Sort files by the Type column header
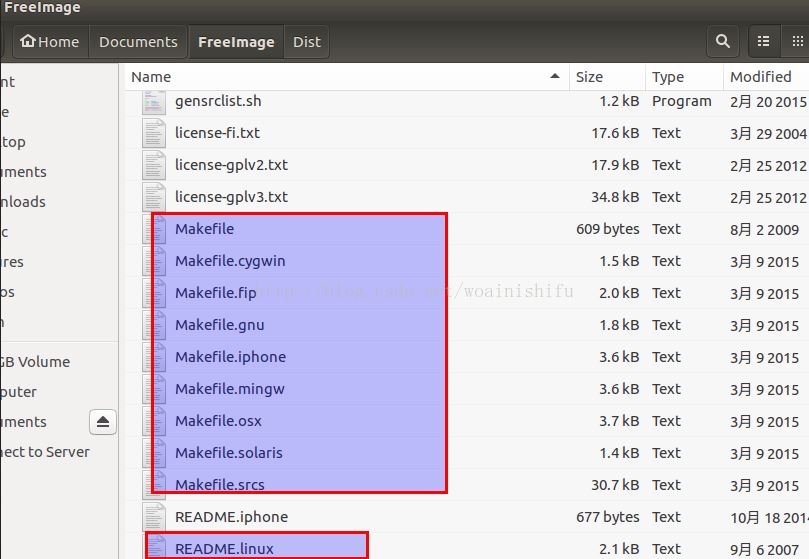This screenshot has height=559, width=809. click(684, 77)
